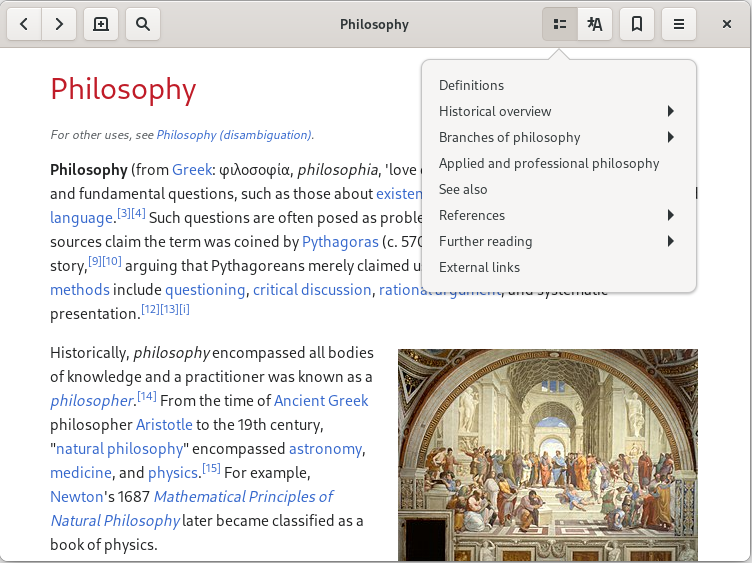Image resolution: width=752 pixels, height=563 pixels.
Task: Expand Historical overview submenu arrow
Action: click(671, 111)
